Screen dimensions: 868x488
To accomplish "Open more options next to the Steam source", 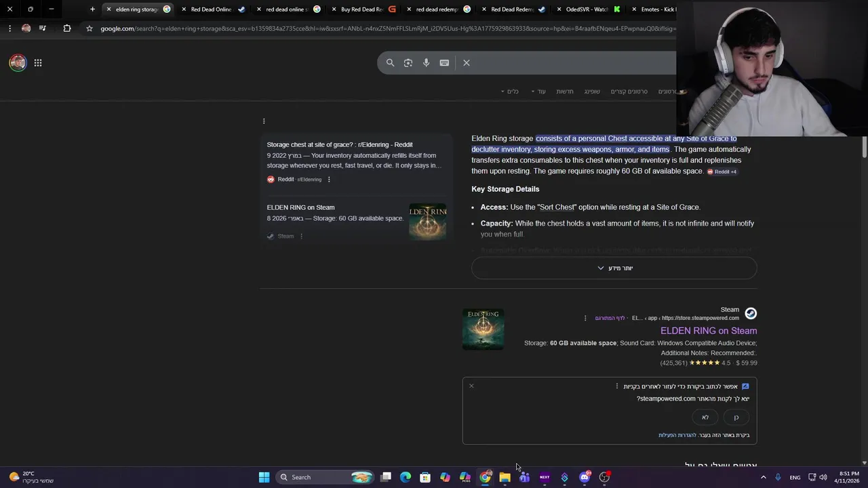I will pyautogui.click(x=301, y=237).
